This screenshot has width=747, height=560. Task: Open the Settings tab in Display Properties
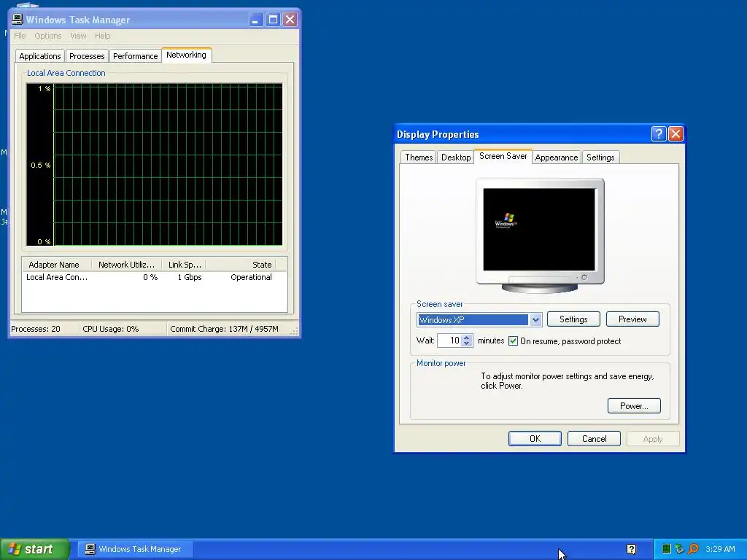click(x=600, y=157)
